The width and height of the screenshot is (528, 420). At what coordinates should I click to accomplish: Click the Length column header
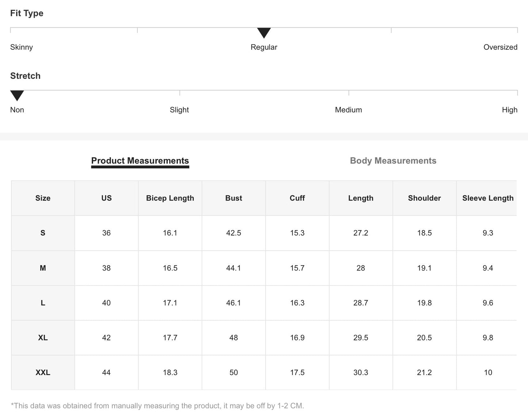click(361, 198)
